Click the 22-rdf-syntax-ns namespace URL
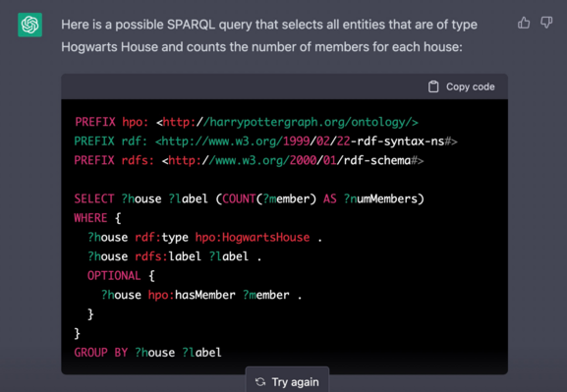The height and width of the screenshot is (392, 567). pyautogui.click(x=307, y=141)
